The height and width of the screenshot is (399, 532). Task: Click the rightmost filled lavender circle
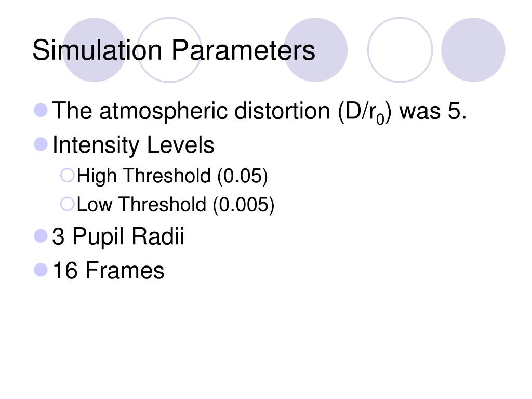pos(473,50)
